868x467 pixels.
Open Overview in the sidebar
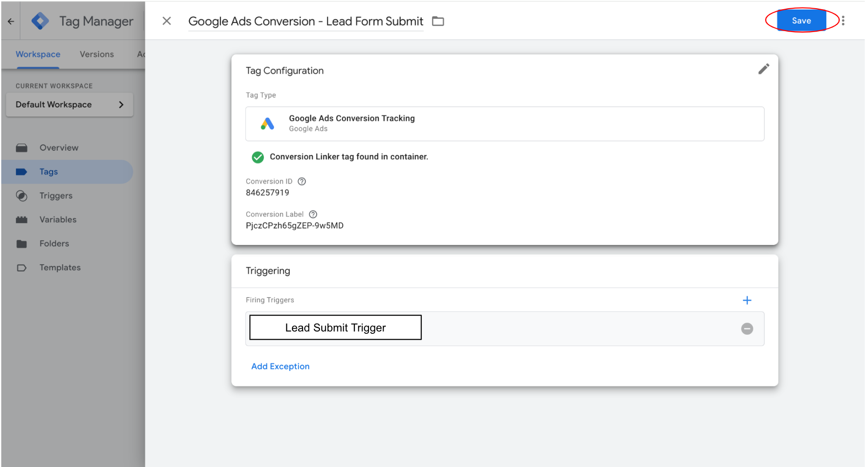pyautogui.click(x=59, y=148)
